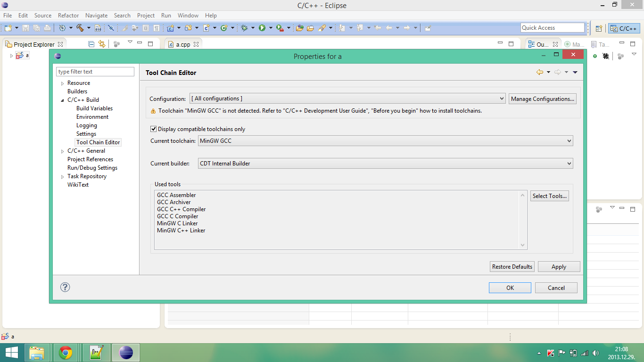Select Project References in the tree
The width and height of the screenshot is (644, 362).
coord(90,159)
